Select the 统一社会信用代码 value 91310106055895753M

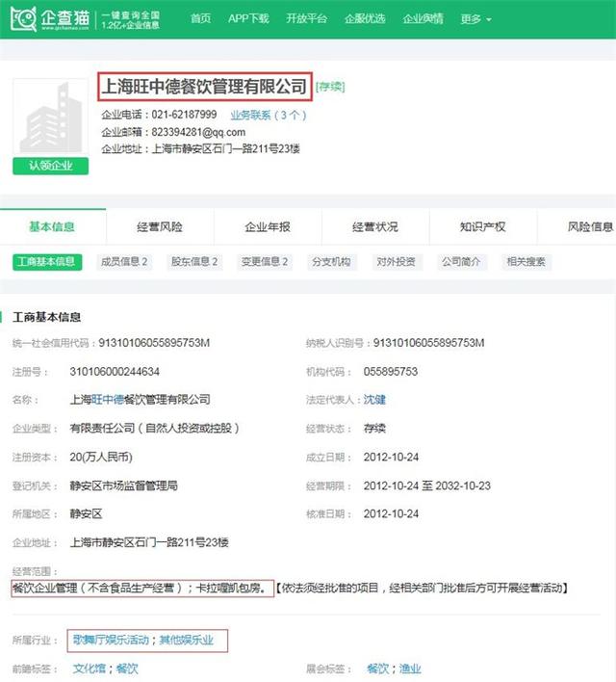pyautogui.click(x=154, y=343)
